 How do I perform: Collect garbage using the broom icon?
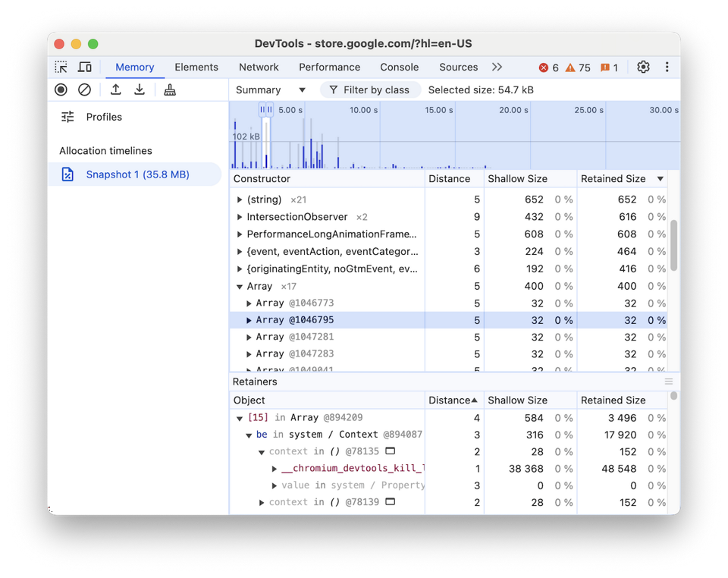point(170,90)
